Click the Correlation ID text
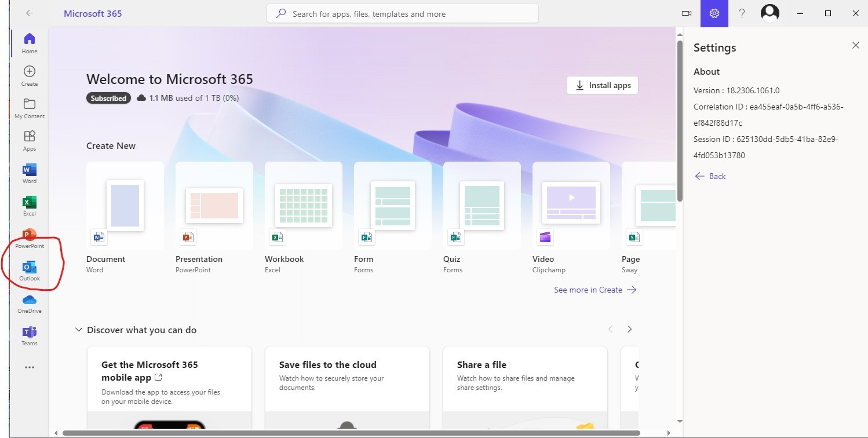The width and height of the screenshot is (868, 438). pyautogui.click(x=768, y=115)
